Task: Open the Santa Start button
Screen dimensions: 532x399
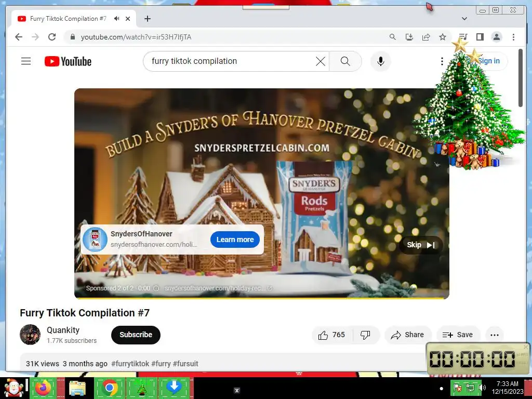Action: [14, 388]
